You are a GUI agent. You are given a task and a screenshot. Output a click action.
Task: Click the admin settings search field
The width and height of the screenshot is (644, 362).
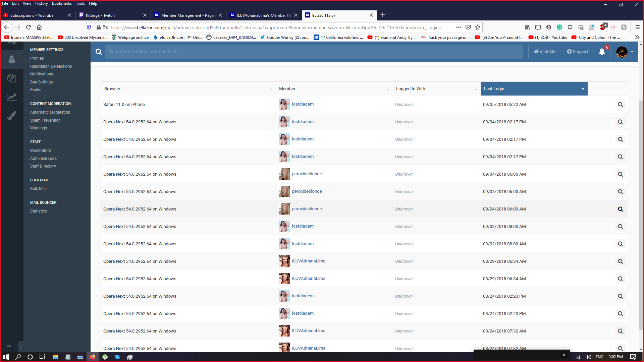coord(314,52)
